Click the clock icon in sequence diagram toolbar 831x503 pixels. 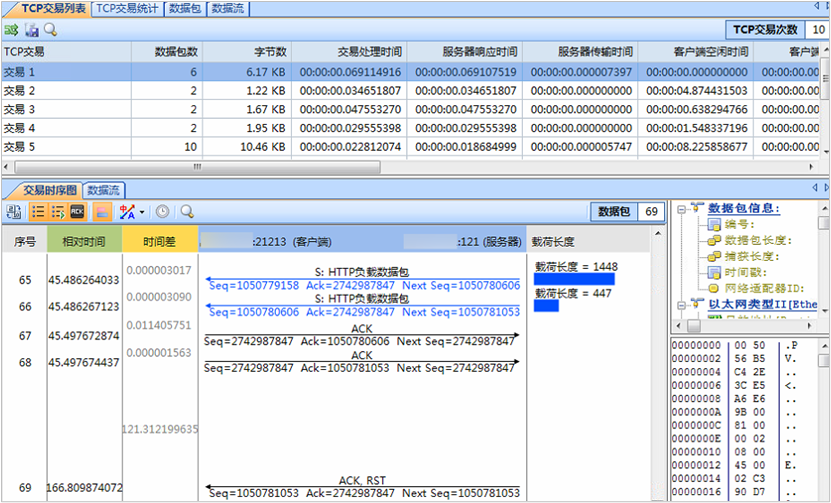[162, 212]
